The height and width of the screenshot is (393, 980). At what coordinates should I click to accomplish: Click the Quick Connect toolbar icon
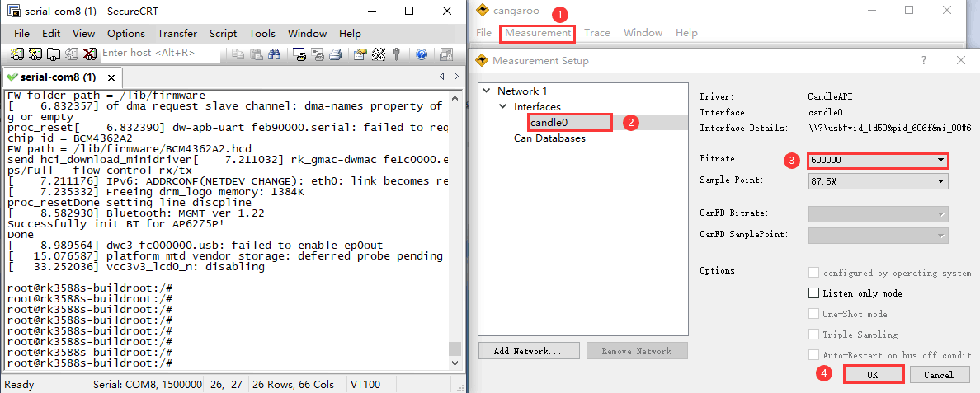(x=35, y=54)
